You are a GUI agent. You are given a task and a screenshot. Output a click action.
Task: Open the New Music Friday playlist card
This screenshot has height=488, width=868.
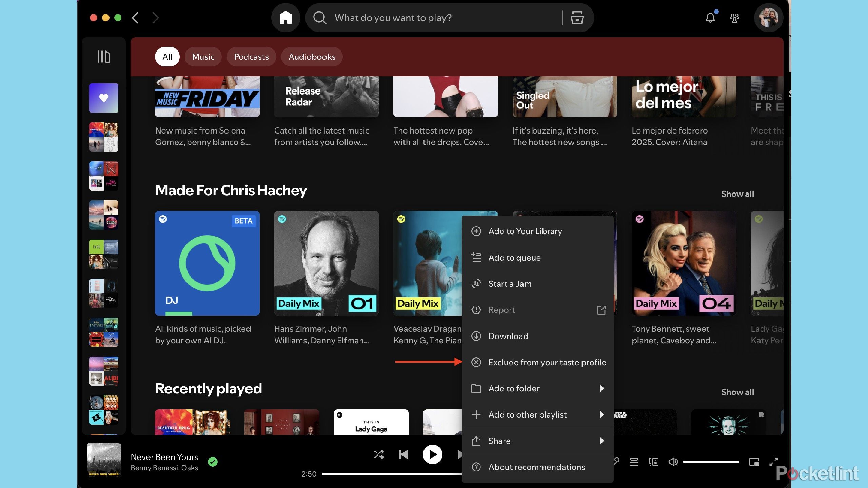(x=207, y=112)
